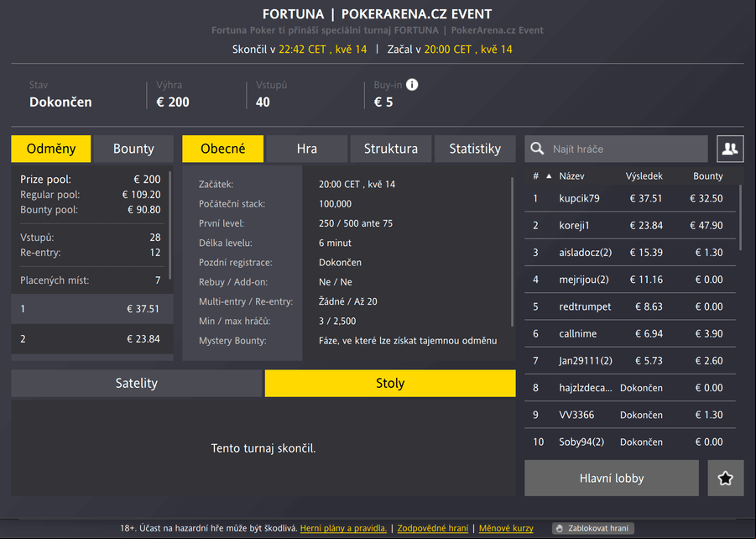This screenshot has height=539, width=756.
Task: Click the Re-entry 12 line
Action: coord(90,253)
